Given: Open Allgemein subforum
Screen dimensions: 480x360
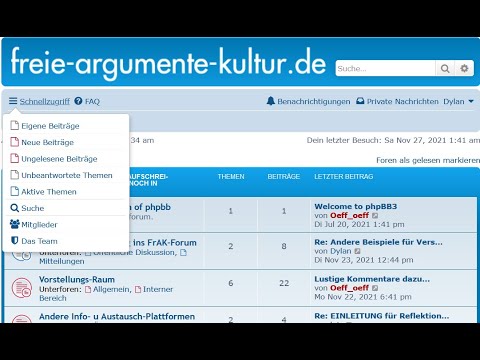Looking at the screenshot, I should pos(111,289).
